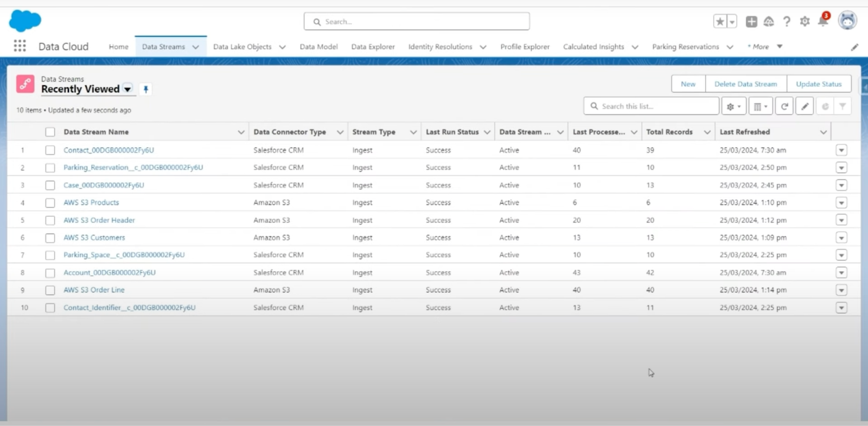Open the favorites list dropdown arrow

pyautogui.click(x=732, y=22)
